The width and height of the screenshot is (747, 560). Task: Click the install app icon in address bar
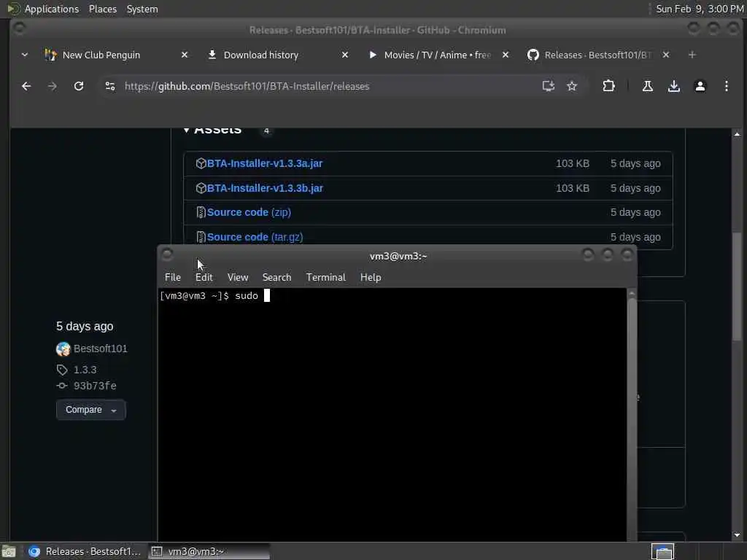tap(549, 86)
